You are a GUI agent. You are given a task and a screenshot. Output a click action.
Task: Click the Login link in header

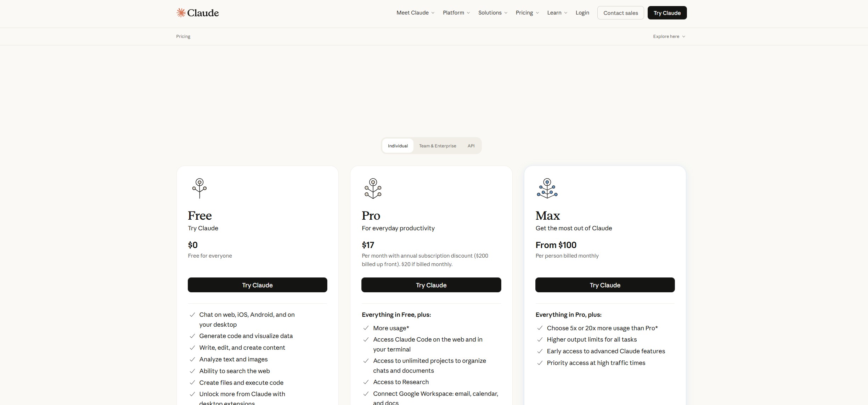point(582,13)
